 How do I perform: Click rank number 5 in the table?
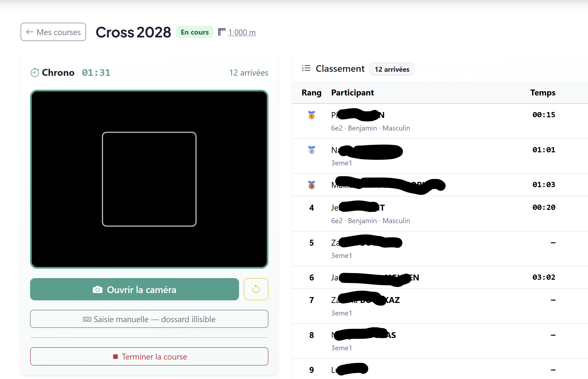[x=311, y=243]
